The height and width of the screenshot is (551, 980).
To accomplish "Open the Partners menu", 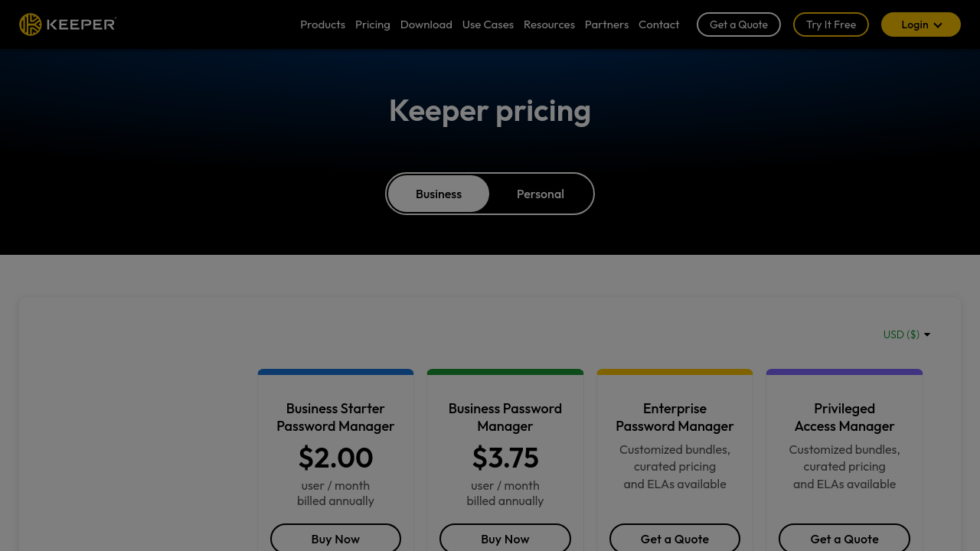I will coord(606,24).
